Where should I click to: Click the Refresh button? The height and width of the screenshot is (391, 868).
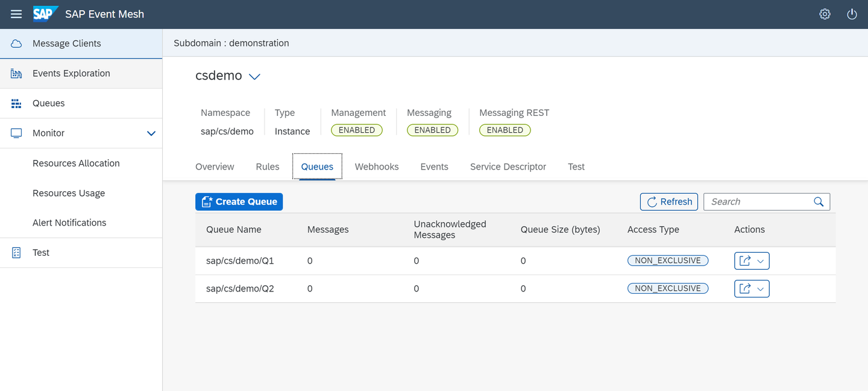coord(669,202)
